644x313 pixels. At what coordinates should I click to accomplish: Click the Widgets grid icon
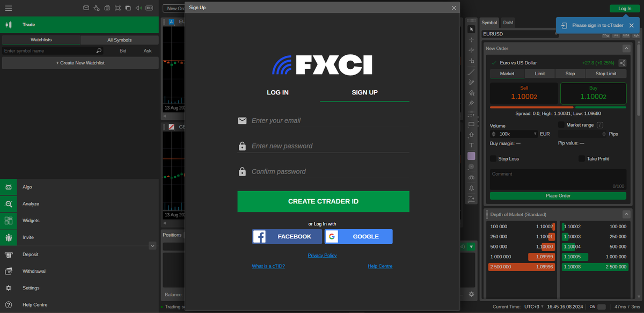click(9, 221)
